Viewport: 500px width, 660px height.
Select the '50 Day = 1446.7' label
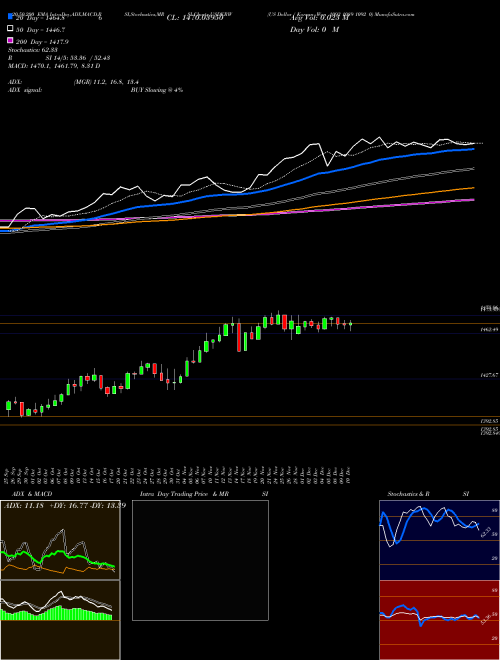pos(41,30)
